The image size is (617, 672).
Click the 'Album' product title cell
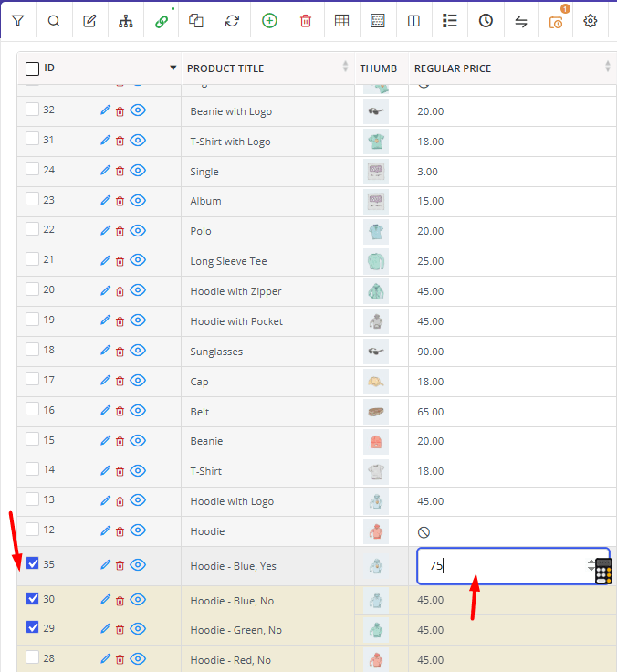click(x=267, y=202)
